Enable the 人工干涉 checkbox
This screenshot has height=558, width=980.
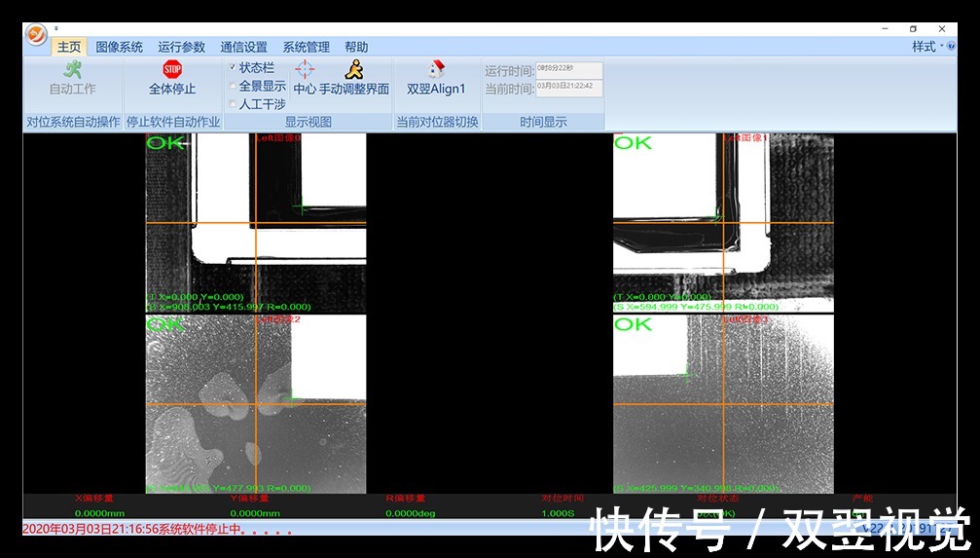pos(233,104)
